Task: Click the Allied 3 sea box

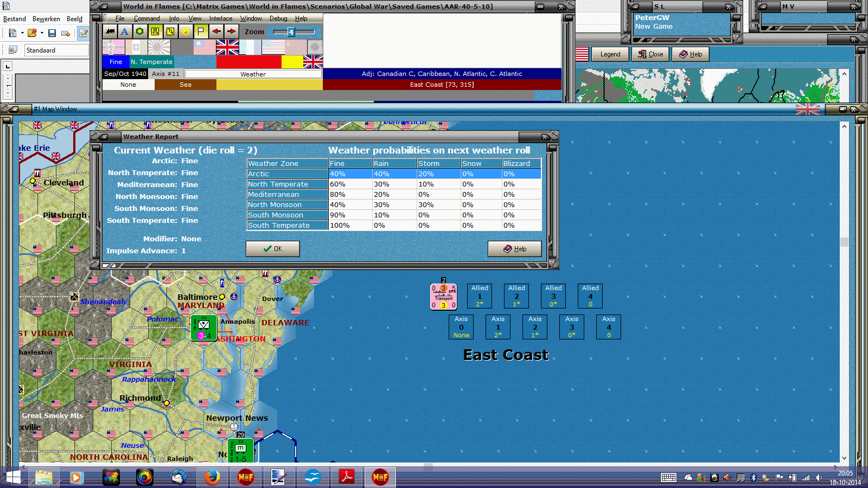Action: (x=553, y=296)
